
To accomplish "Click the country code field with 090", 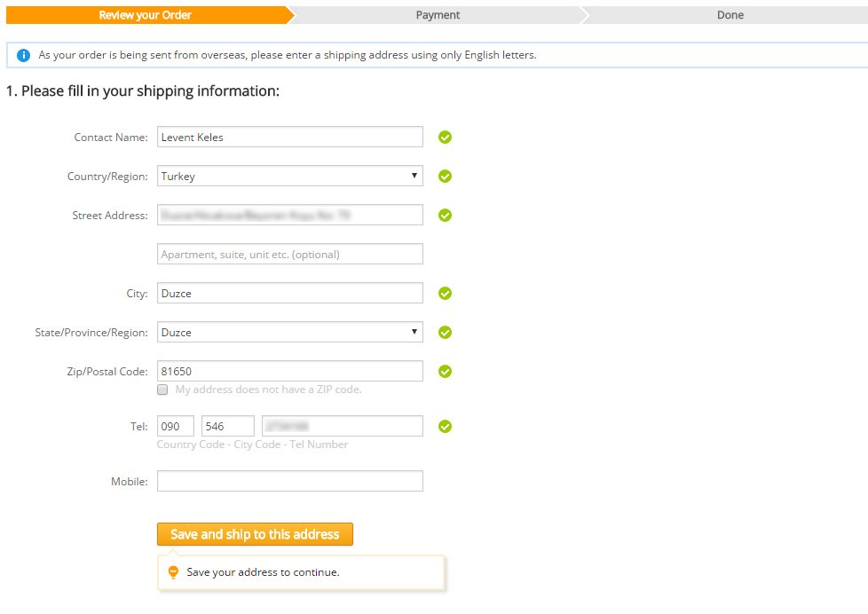I will [x=176, y=427].
